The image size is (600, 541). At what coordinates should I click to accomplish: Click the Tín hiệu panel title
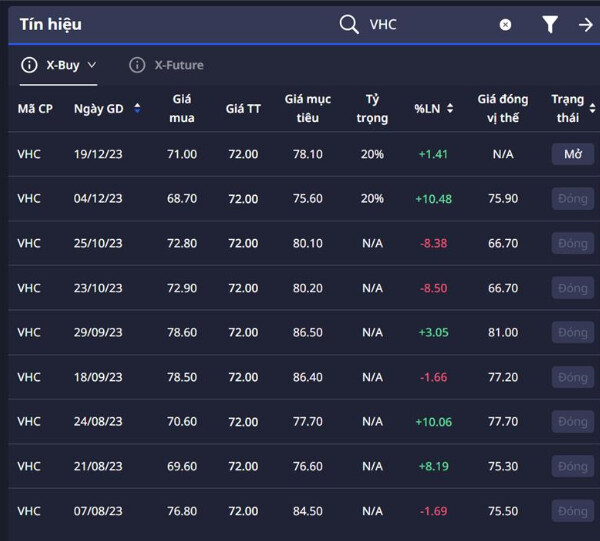[x=50, y=24]
